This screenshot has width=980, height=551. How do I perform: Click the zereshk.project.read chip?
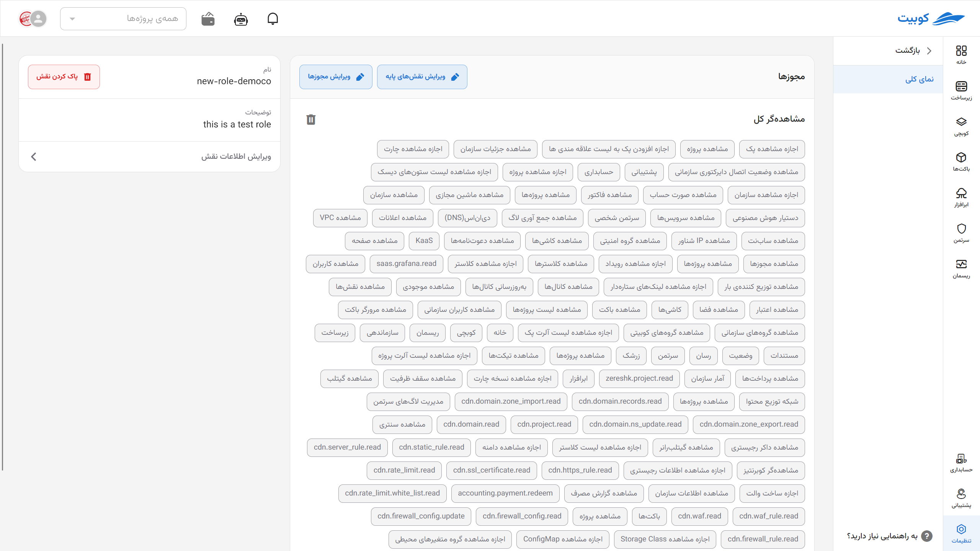tap(639, 379)
